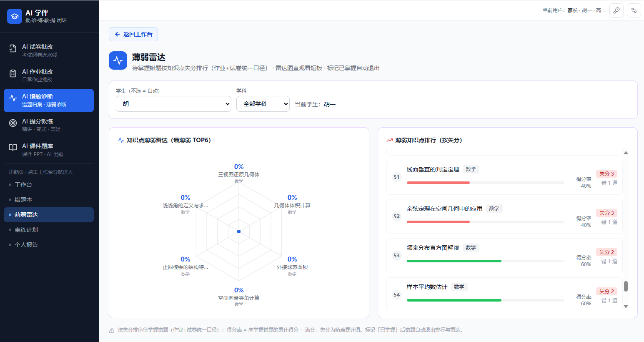Click the ranking list scrollbar thumb
Viewport: 644px width, 342px height.
pyautogui.click(x=626, y=287)
